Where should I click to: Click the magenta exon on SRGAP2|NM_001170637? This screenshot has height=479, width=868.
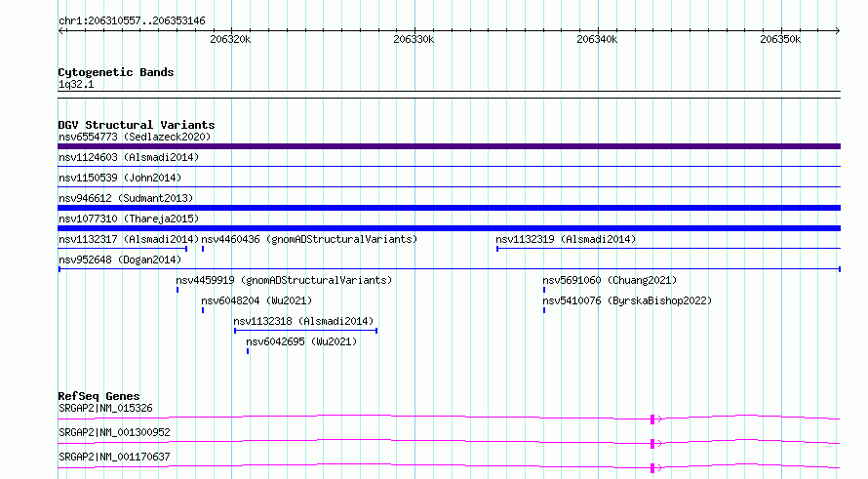652,468
